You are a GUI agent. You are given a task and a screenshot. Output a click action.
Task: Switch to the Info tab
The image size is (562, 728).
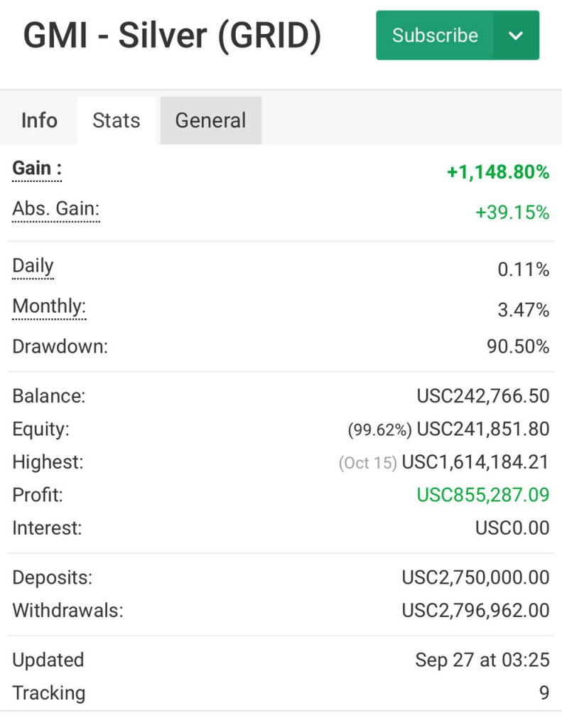39,121
